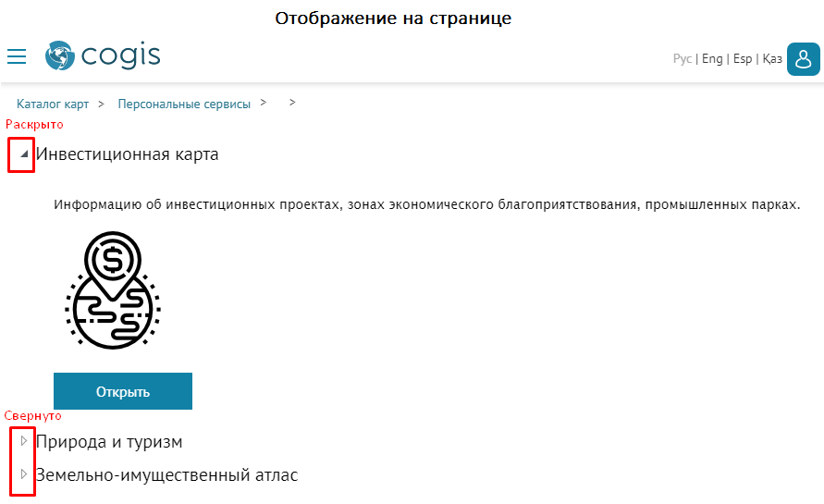Screen dimensions: 824x504
Task: Go to Каталог карт breadcrumb
Action: (53, 104)
